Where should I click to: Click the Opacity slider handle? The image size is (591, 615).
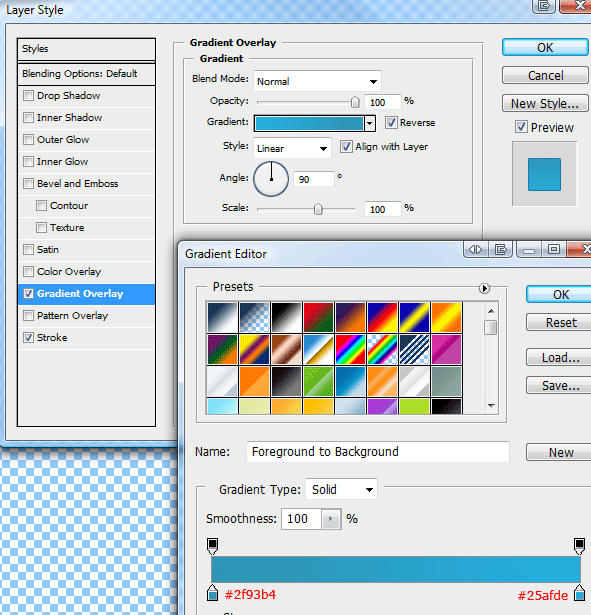click(x=355, y=102)
